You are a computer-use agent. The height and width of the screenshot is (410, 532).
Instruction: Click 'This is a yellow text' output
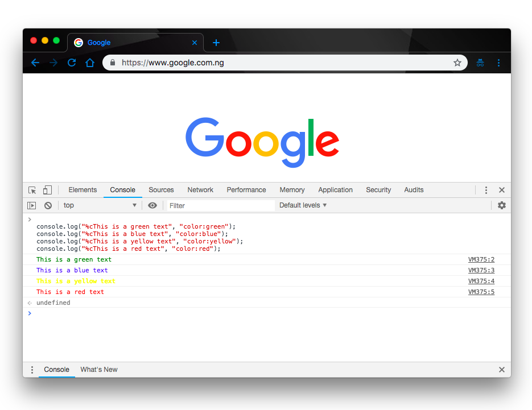point(76,281)
